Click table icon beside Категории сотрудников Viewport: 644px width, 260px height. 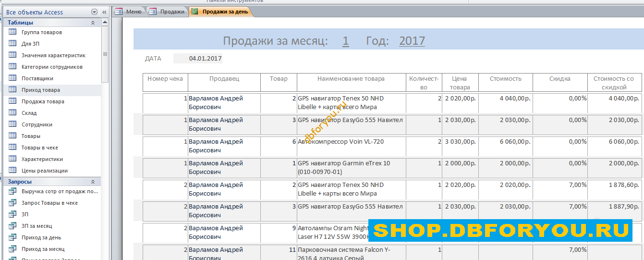[x=12, y=67]
